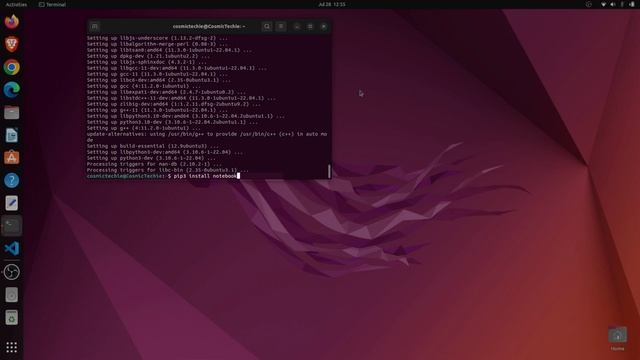Click the 'Processing triggers for man-db' line
Viewport: 640px width, 360px height.
click(x=154, y=164)
